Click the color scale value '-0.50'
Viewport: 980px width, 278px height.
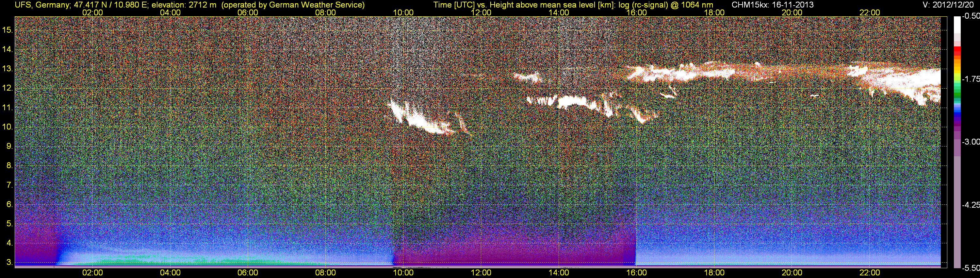(x=971, y=16)
